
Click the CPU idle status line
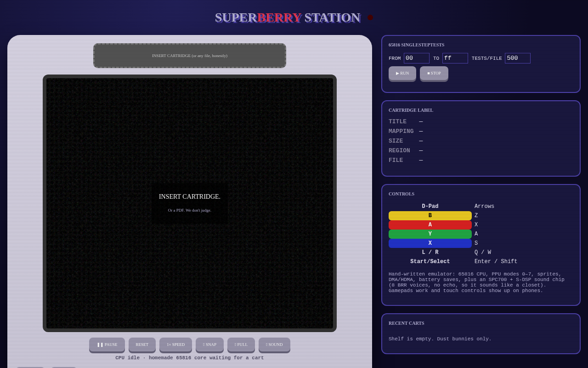pos(190,358)
